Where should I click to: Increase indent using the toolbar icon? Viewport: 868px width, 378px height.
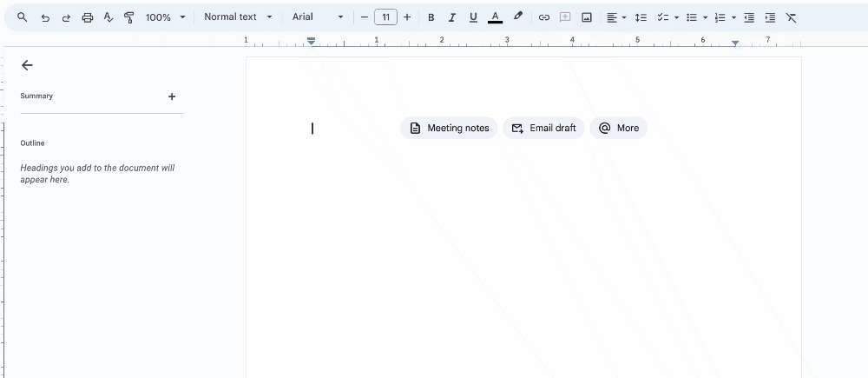click(x=770, y=17)
